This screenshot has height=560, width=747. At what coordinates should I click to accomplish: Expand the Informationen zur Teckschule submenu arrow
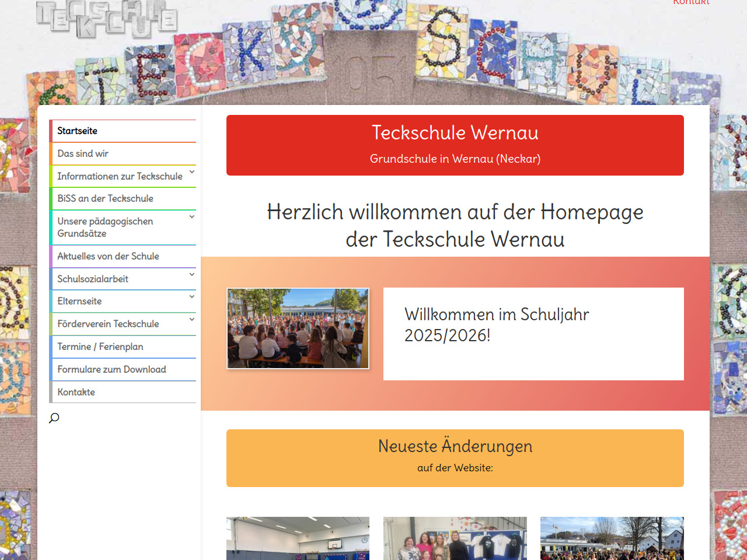click(191, 172)
